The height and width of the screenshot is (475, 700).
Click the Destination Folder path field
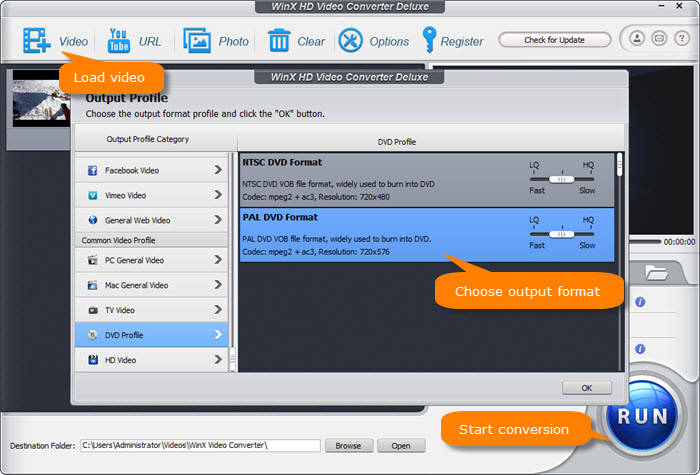click(x=200, y=445)
